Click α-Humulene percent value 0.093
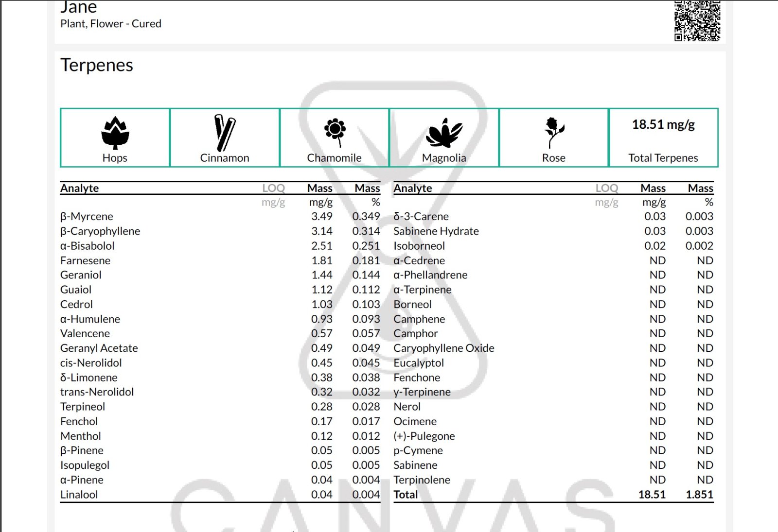This screenshot has height=532, width=778. [x=366, y=319]
